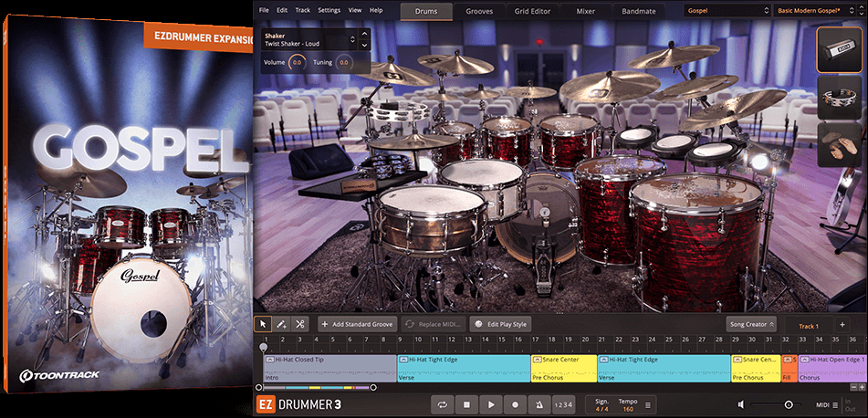Stop playback
Screen dimensions: 868x418
(466, 404)
